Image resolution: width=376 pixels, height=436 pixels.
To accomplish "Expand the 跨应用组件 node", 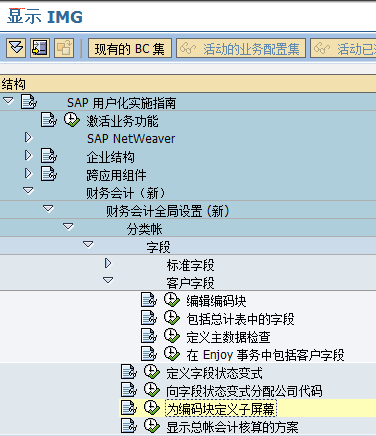I will point(29,173).
